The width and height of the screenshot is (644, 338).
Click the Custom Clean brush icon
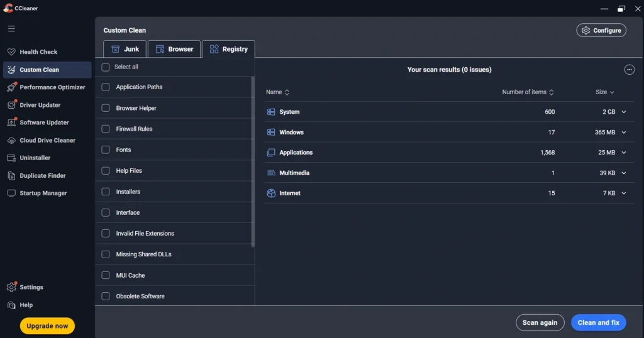11,70
